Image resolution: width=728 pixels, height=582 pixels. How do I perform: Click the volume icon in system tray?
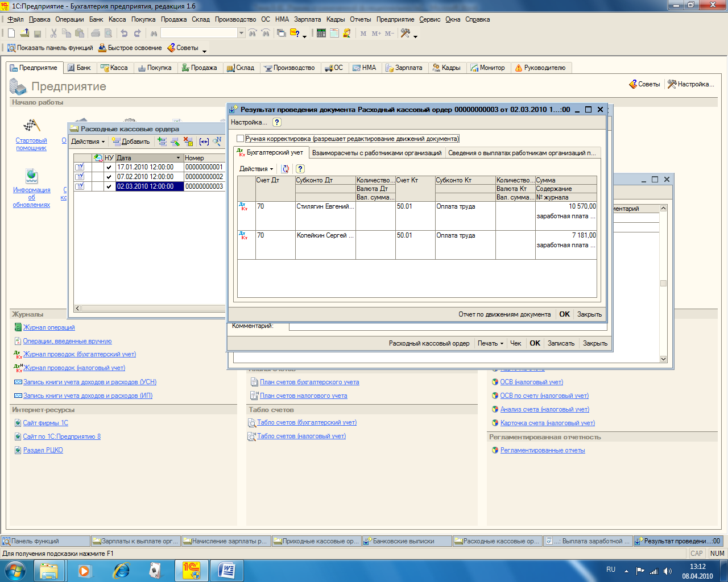pos(668,571)
